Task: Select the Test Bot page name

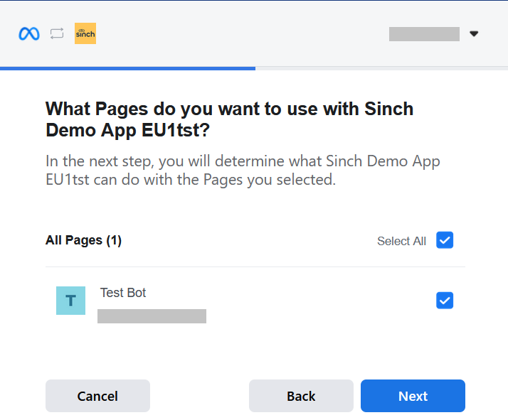Action: coord(123,293)
